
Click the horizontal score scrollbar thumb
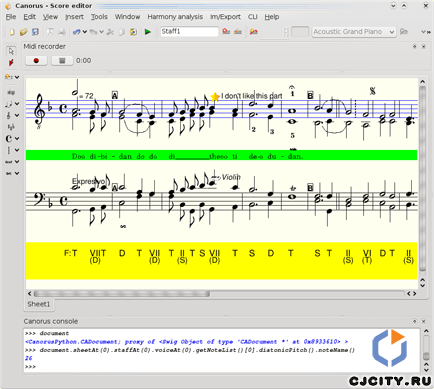[122, 294]
